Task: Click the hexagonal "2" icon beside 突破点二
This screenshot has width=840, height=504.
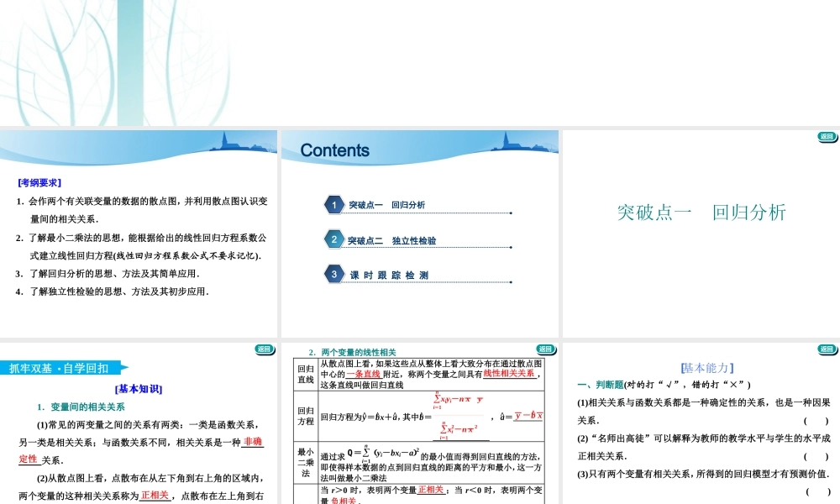Action: pos(334,239)
